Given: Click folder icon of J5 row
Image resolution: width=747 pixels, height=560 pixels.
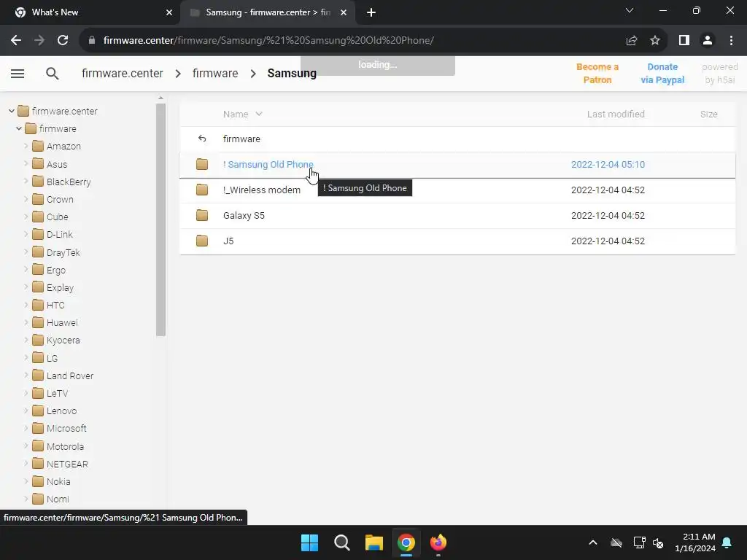Looking at the screenshot, I should [x=202, y=241].
